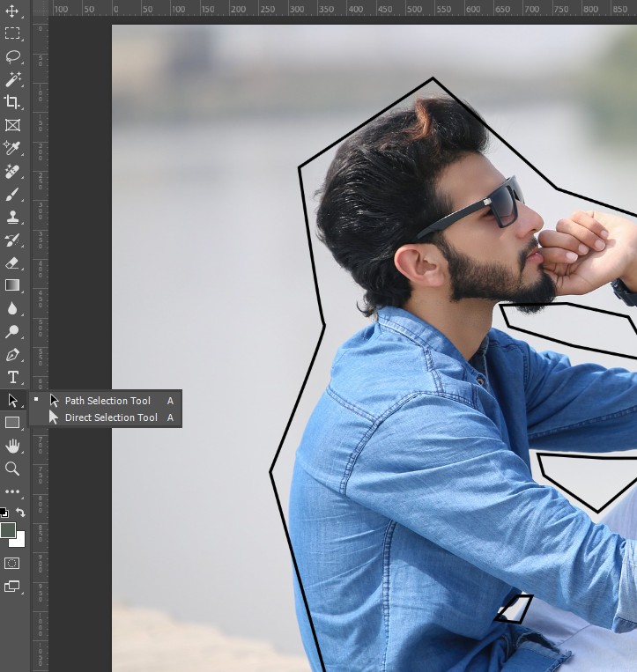Open the background color picker
This screenshot has width=637, height=672.
click(19, 542)
